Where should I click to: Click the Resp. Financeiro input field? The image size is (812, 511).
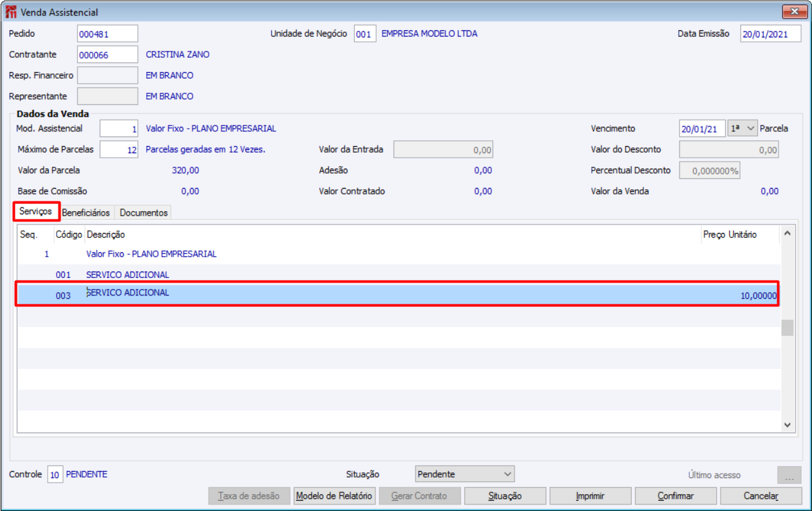point(108,75)
